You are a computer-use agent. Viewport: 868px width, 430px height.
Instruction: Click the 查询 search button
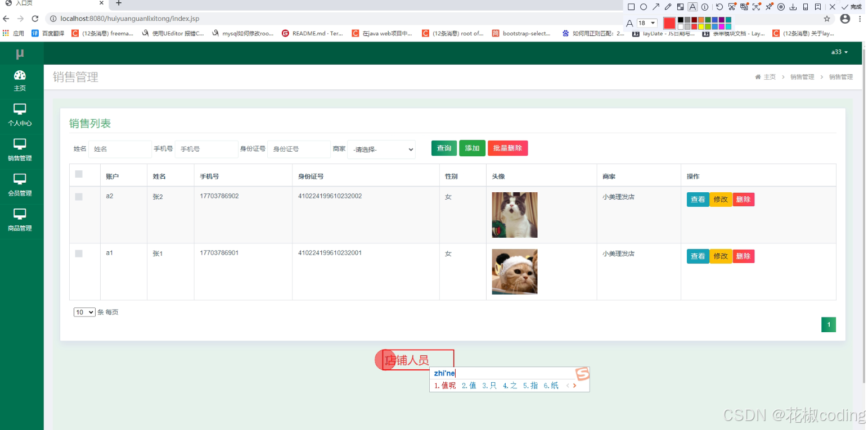pyautogui.click(x=444, y=148)
